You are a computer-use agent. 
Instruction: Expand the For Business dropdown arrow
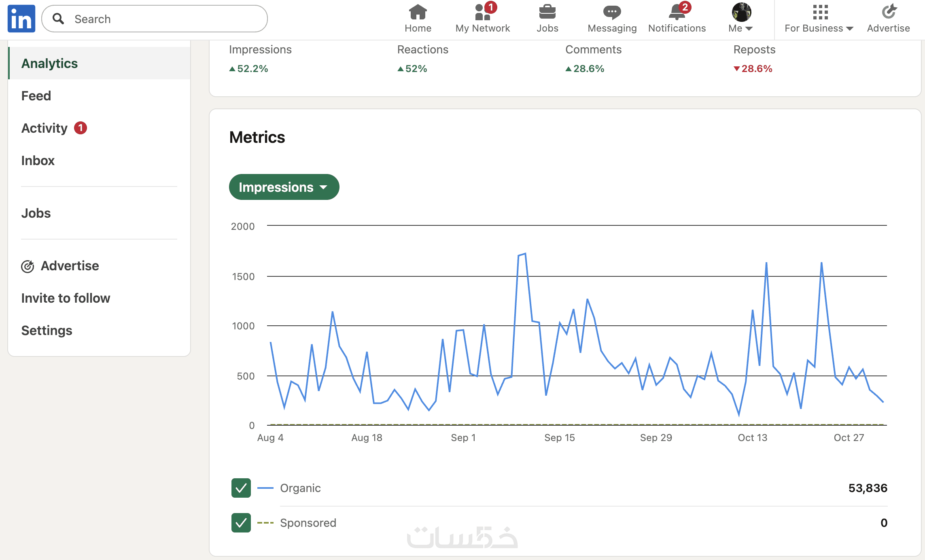(x=850, y=28)
